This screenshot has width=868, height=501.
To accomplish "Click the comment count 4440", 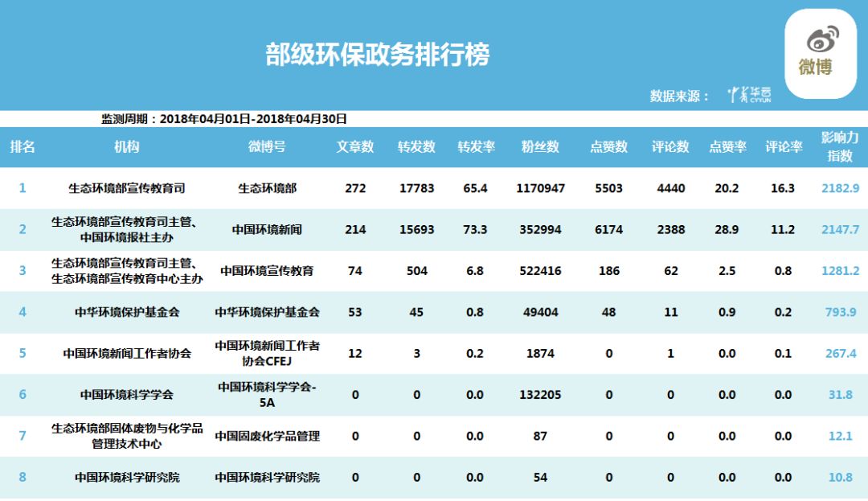I will coord(671,188).
